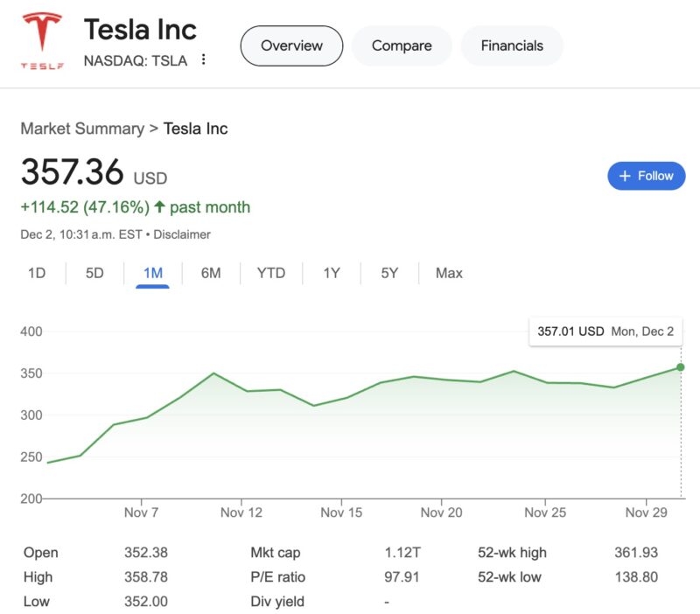Click the Tesla logo icon
Viewport: 700px width, 614px height.
click(x=42, y=40)
